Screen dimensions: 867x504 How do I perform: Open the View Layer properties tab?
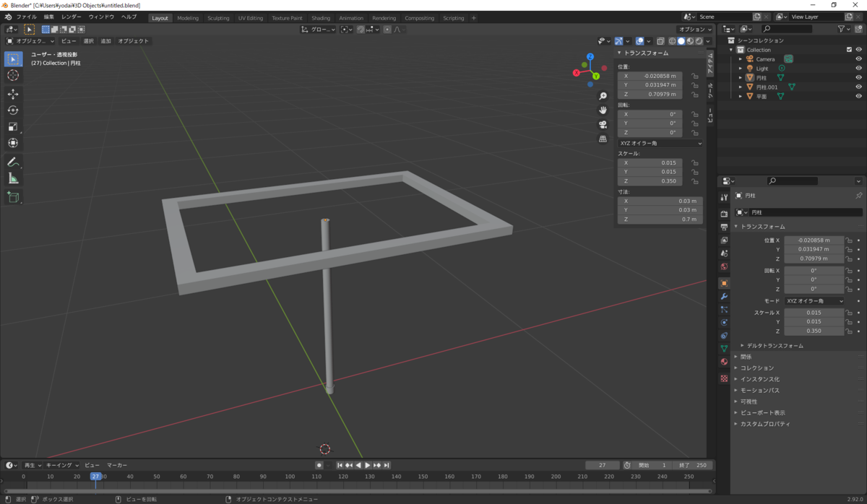724,240
